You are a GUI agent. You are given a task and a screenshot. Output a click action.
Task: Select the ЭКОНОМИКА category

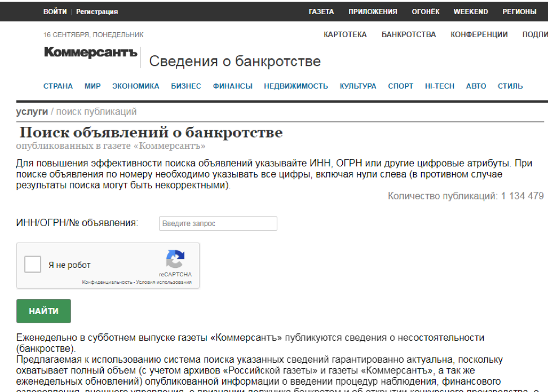click(x=136, y=86)
